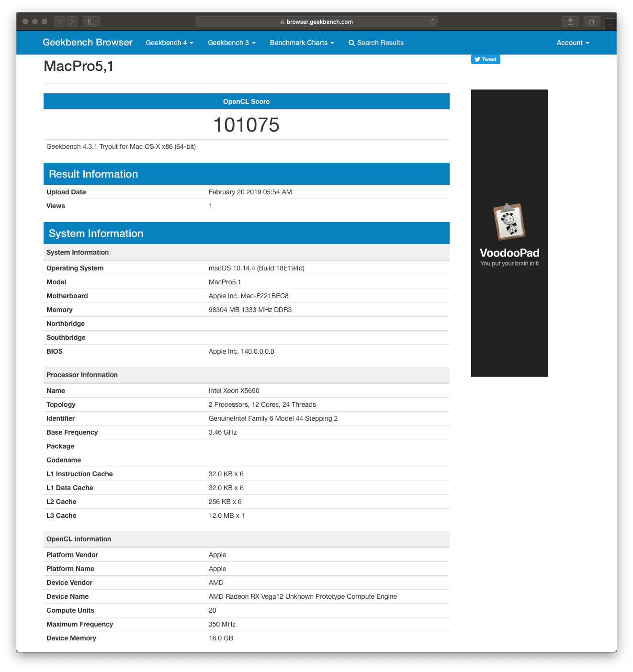This screenshot has height=672, width=633.
Task: Click the Codename row label
Action: [x=64, y=460]
